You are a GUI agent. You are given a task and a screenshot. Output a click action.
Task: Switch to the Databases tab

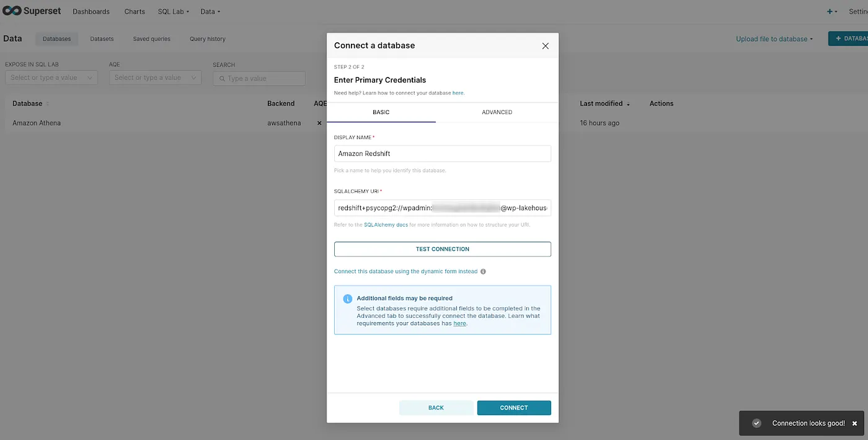(x=57, y=39)
